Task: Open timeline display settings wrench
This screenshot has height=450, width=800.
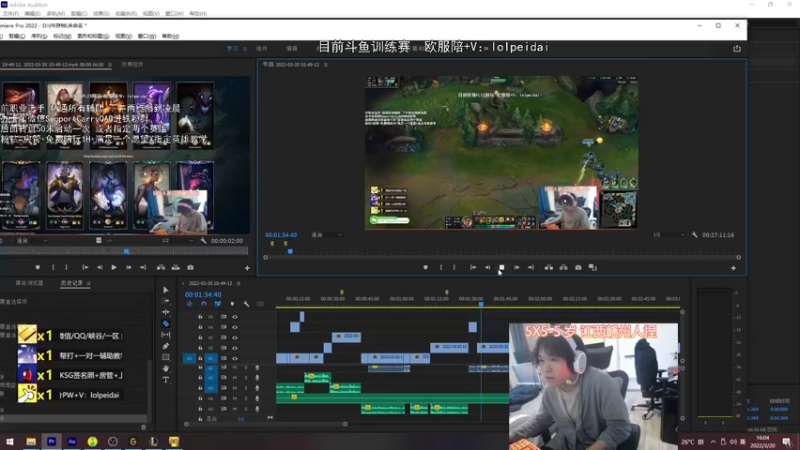Action: pos(246,304)
